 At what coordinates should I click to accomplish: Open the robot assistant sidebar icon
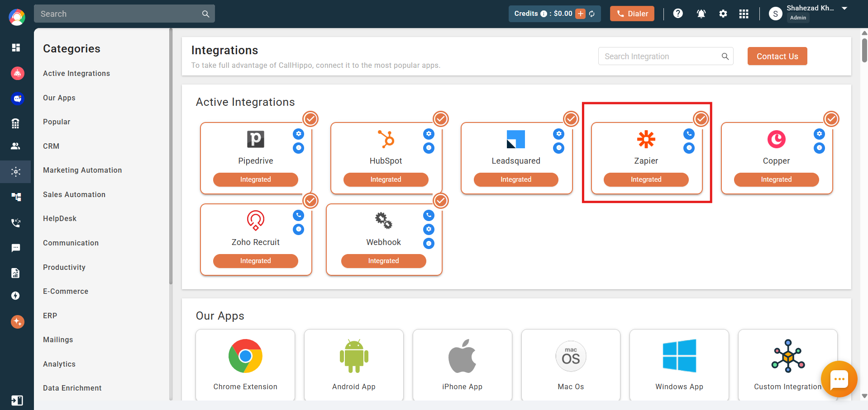point(17,73)
